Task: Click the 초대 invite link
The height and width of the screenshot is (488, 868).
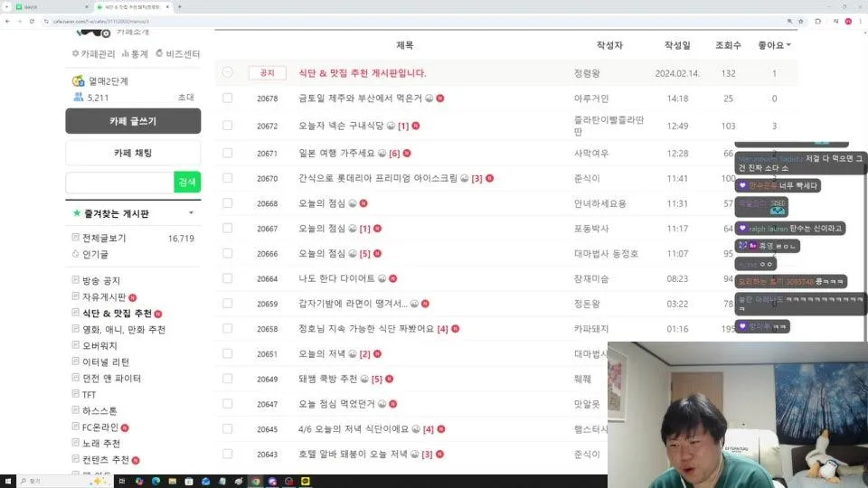Action: 186,98
